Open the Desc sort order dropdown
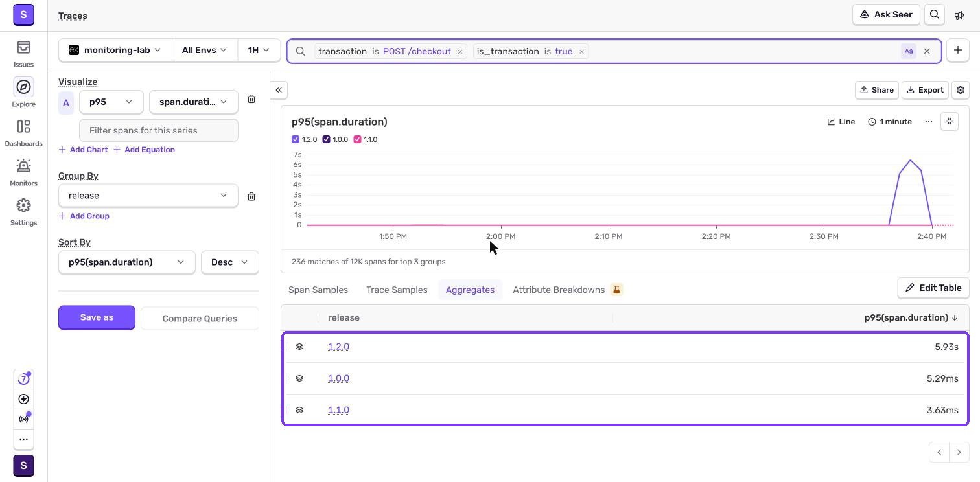 point(229,262)
